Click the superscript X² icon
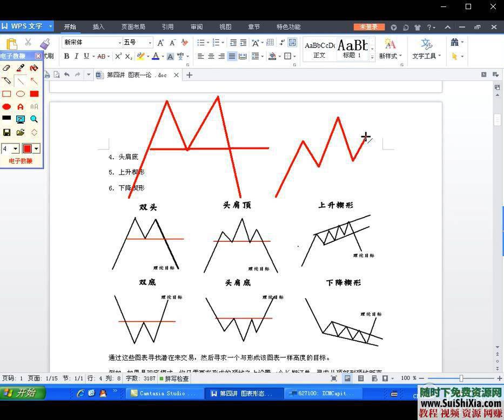The height and width of the screenshot is (420, 504). pos(118,56)
